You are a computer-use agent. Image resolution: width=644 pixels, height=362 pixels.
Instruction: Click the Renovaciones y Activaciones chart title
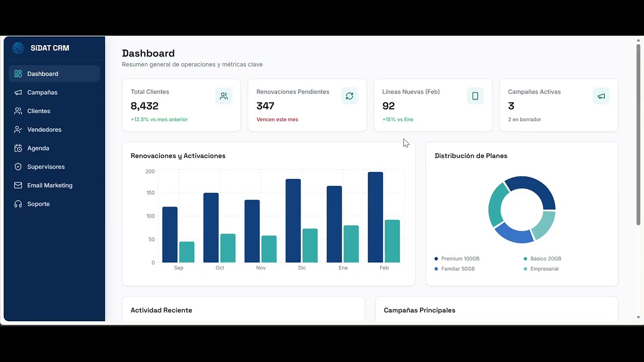pos(178,156)
